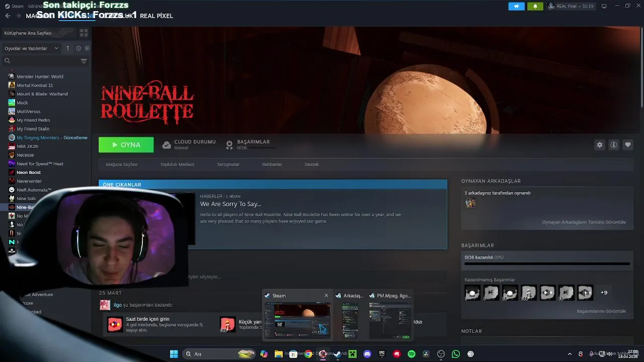Open WhatsApp from the taskbar

456,354
